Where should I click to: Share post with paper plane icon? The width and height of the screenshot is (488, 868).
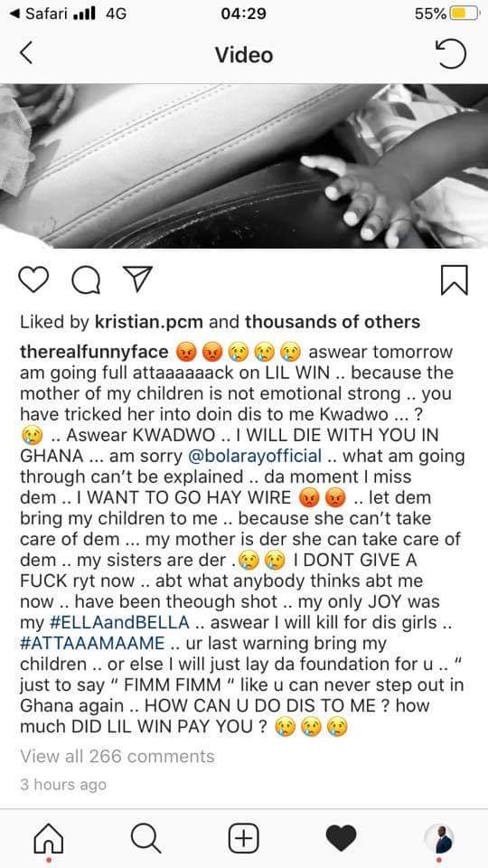136,279
